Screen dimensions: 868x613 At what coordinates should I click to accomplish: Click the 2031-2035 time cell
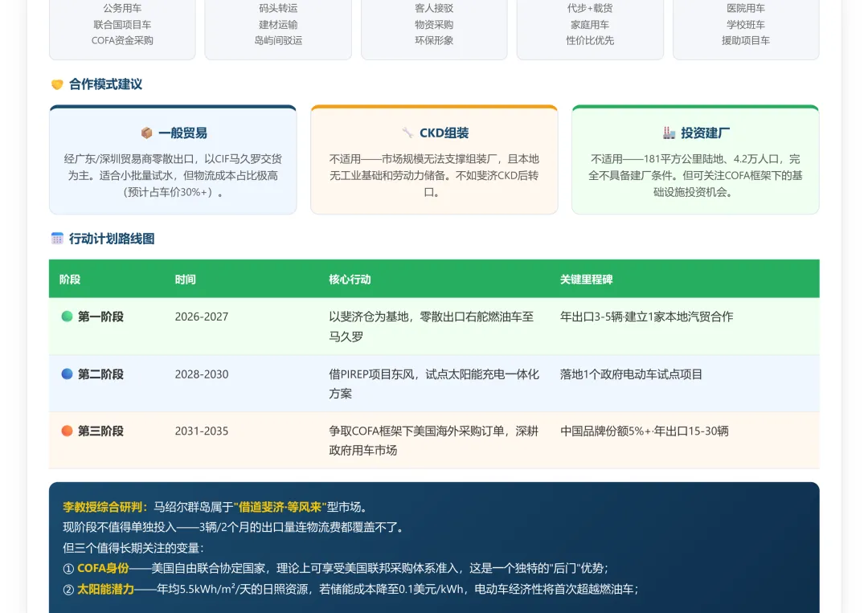[x=202, y=431]
